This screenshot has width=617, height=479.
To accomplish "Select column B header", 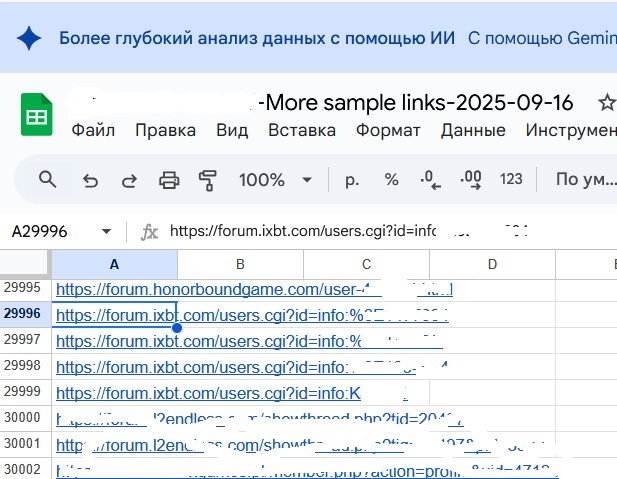I will pos(240,264).
